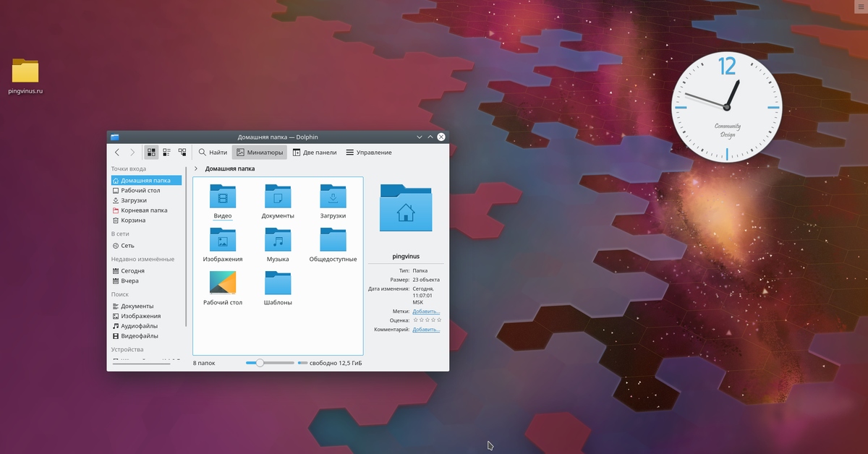Screen dimensions: 868x454
Task: Click the back navigation arrow
Action: click(x=117, y=153)
